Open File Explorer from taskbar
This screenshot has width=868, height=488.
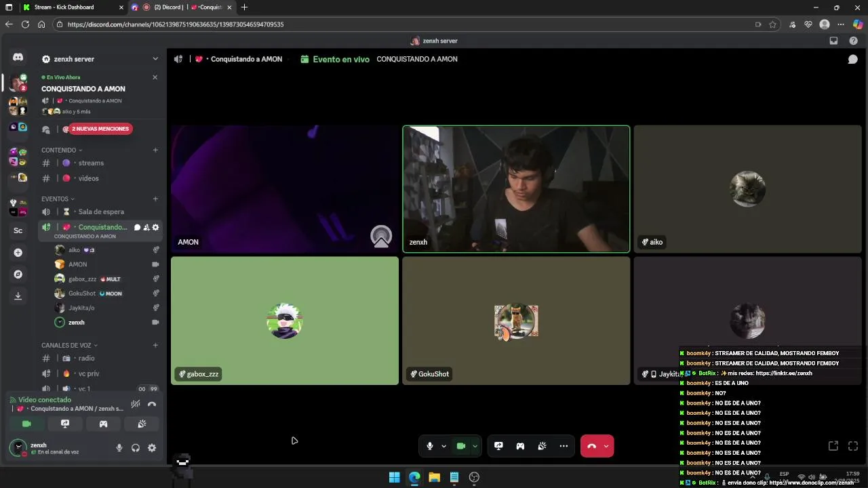coord(434,477)
